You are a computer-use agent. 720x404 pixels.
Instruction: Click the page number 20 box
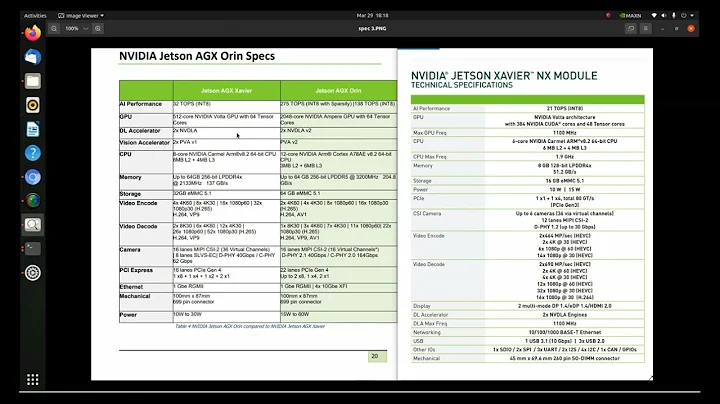[x=377, y=357]
